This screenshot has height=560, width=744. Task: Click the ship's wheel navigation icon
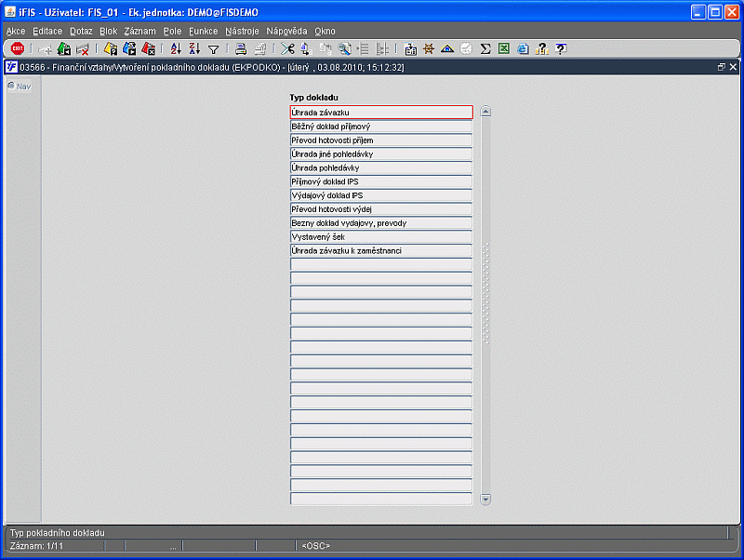tap(429, 48)
